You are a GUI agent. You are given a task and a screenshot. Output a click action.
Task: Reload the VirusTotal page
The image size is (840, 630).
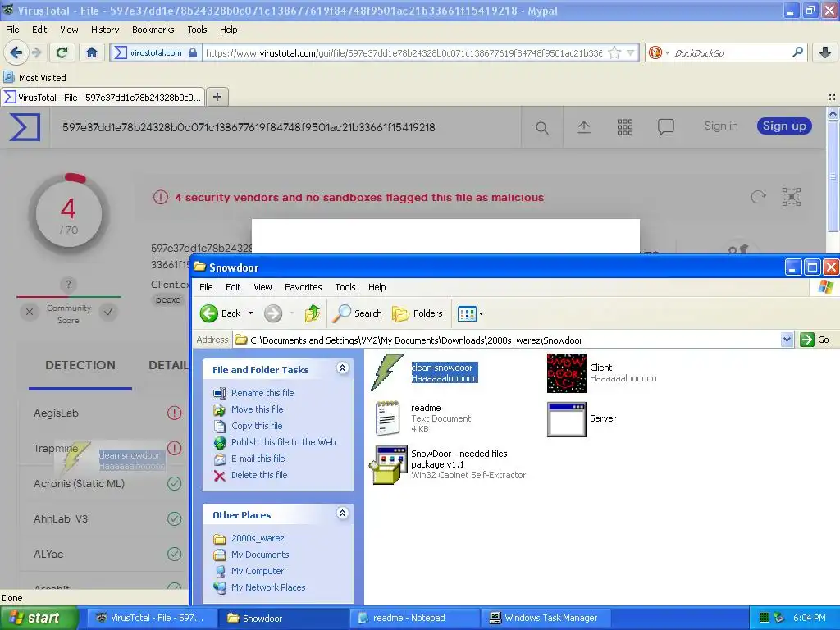click(62, 52)
